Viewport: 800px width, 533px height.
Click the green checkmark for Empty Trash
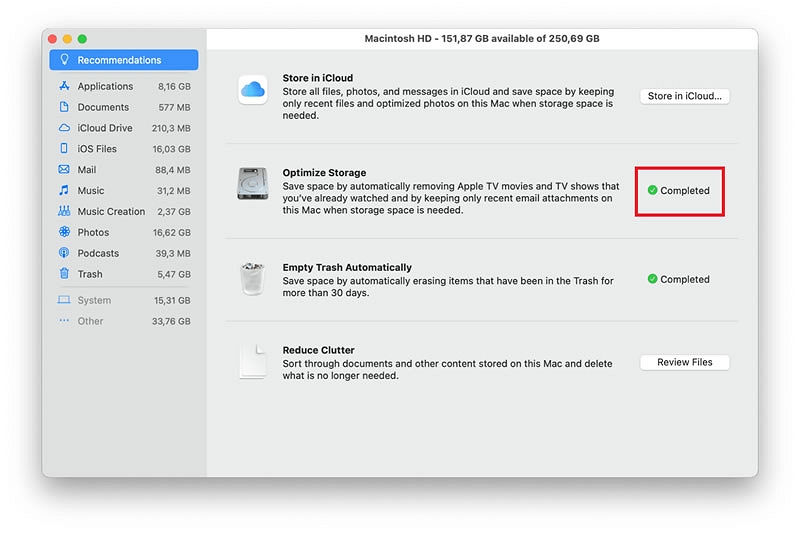point(652,279)
